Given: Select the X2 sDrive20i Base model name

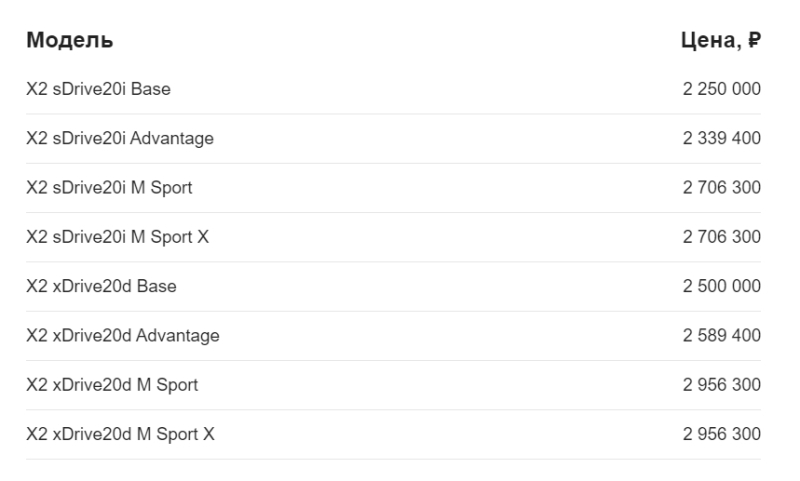Looking at the screenshot, I should coord(98,89).
